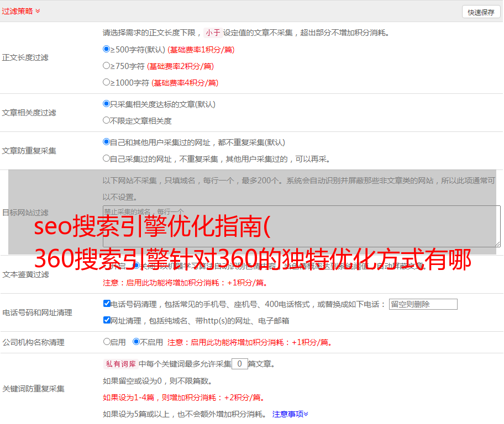Toggle 电话号码清理 checkbox

coord(107,304)
